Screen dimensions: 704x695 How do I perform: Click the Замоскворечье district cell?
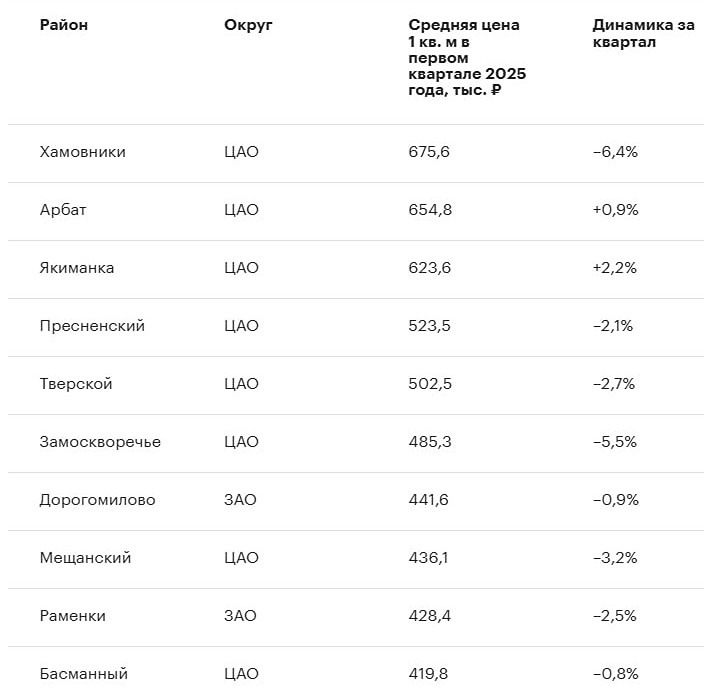100,442
